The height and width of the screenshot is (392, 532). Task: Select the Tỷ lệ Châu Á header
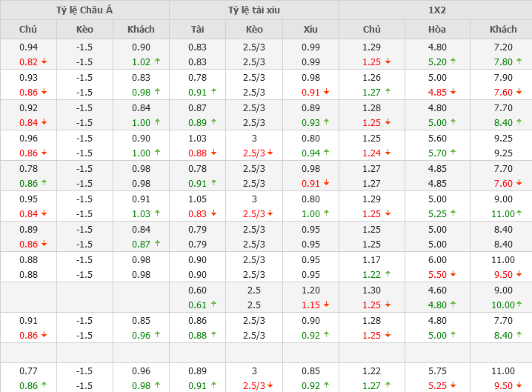[x=84, y=10]
